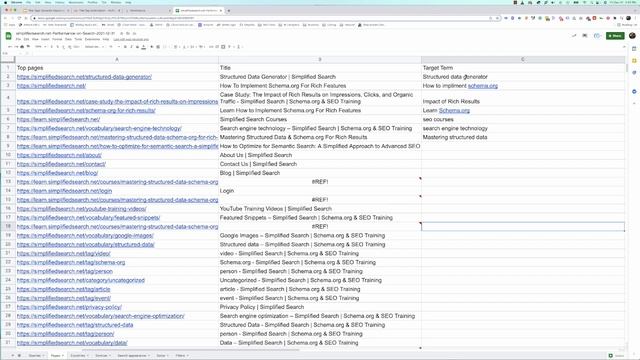Switch to the Dates sheet tab
Image resolution: width=640 pixels, height=360 pixels.
click(160, 356)
